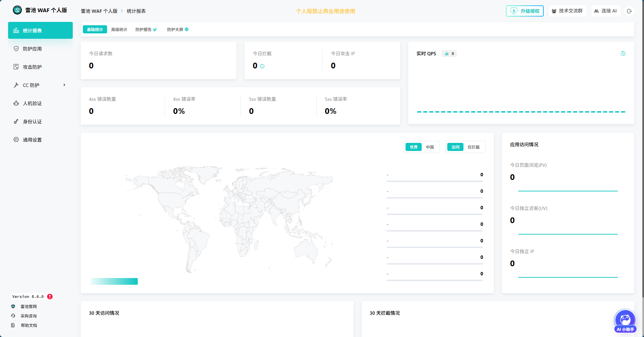This screenshot has height=337, width=644.
Task: Open 攻击防护 in the sidebar
Action: (40, 67)
